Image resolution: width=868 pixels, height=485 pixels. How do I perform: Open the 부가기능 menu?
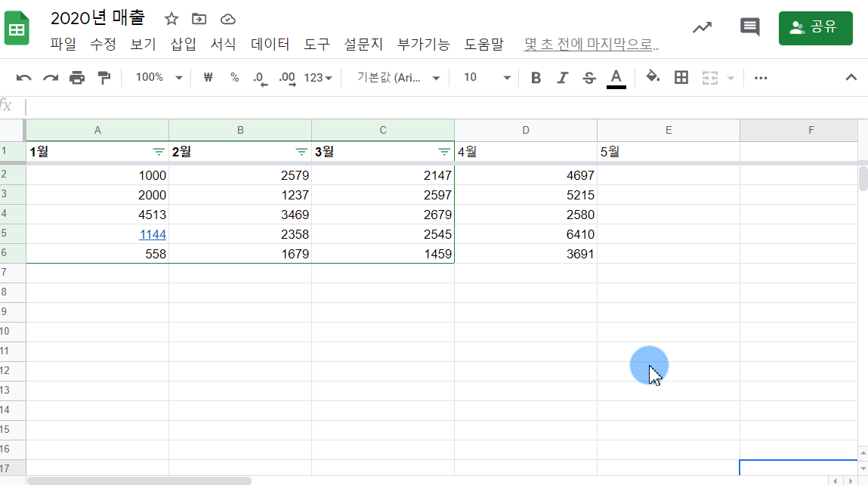(424, 45)
